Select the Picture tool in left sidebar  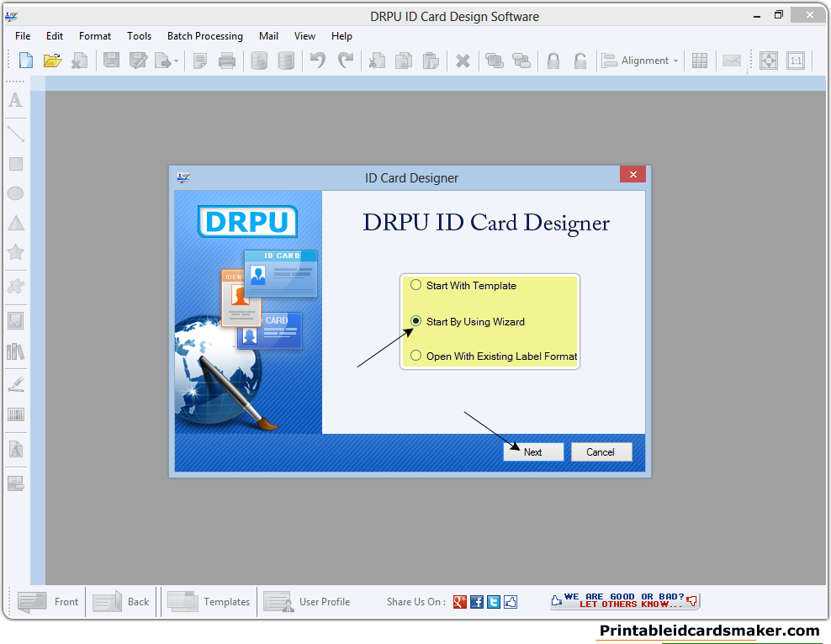pyautogui.click(x=16, y=320)
